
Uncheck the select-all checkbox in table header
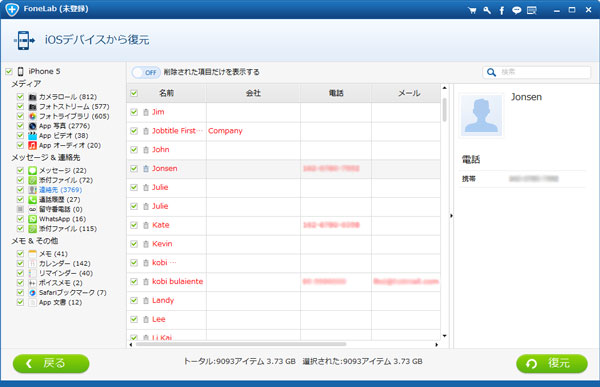pos(134,93)
